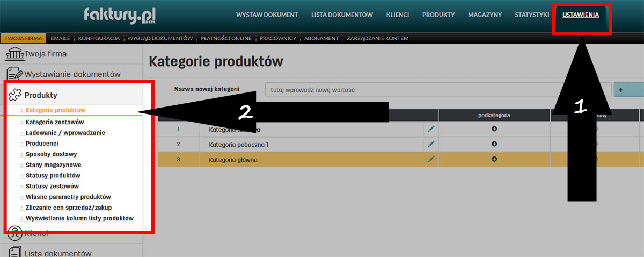Switch to the PRACOWNICY tab

click(278, 38)
